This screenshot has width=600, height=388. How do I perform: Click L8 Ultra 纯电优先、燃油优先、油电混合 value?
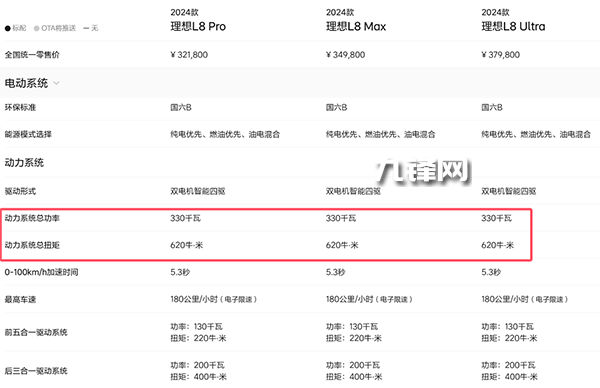pyautogui.click(x=536, y=134)
